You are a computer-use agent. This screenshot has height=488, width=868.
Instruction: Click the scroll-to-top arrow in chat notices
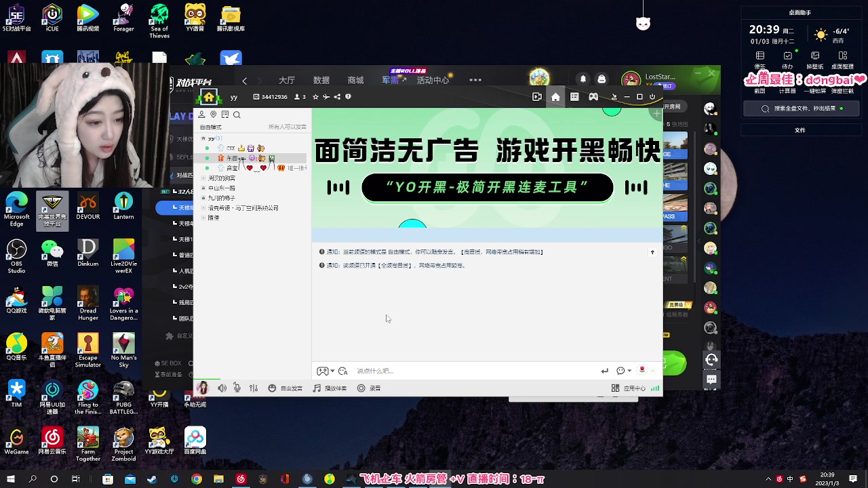[652, 252]
